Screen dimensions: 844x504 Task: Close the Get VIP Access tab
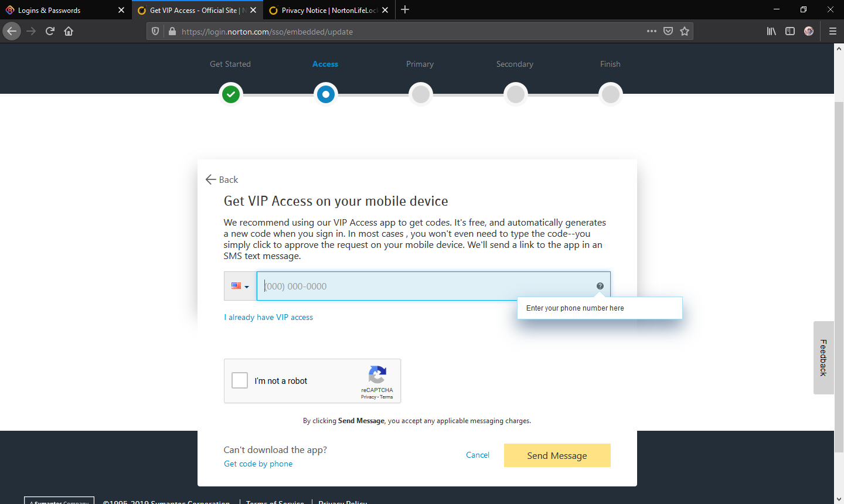click(x=253, y=10)
